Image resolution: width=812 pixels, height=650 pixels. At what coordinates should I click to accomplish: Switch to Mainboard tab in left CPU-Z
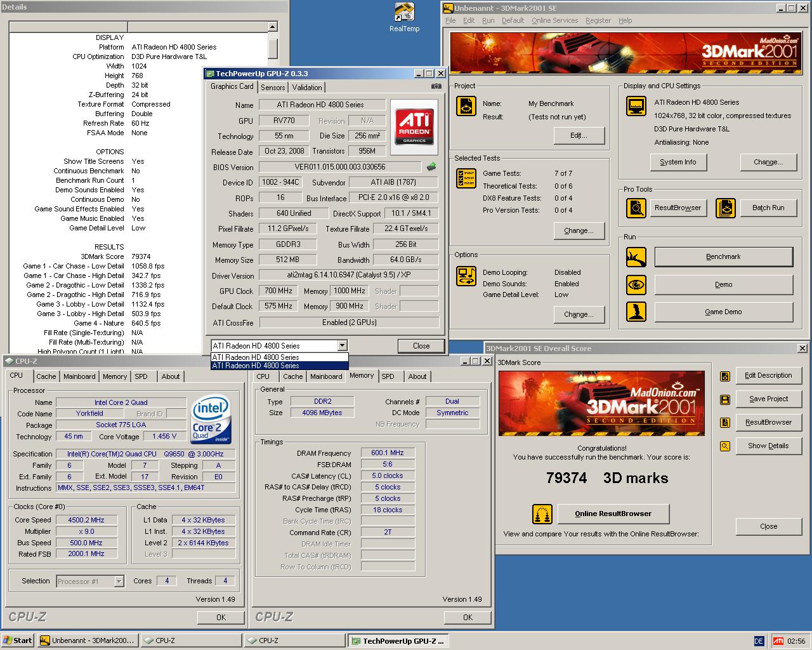point(79,376)
